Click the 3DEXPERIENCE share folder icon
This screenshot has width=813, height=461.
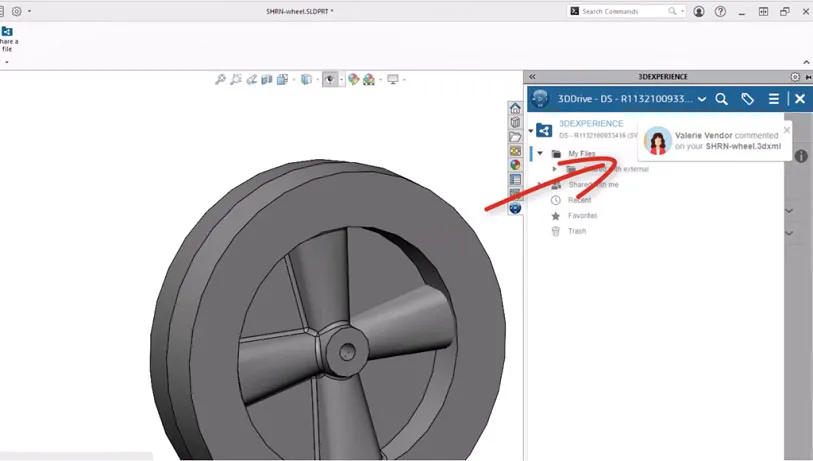click(544, 130)
